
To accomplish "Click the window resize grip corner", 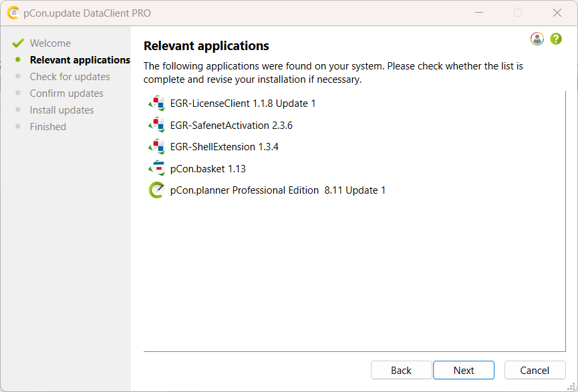I will click(572, 386).
